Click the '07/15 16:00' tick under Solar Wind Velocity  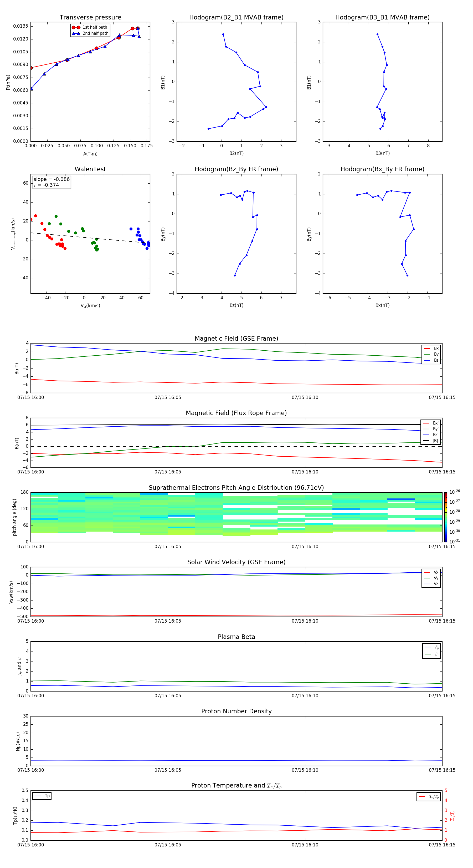(x=31, y=621)
